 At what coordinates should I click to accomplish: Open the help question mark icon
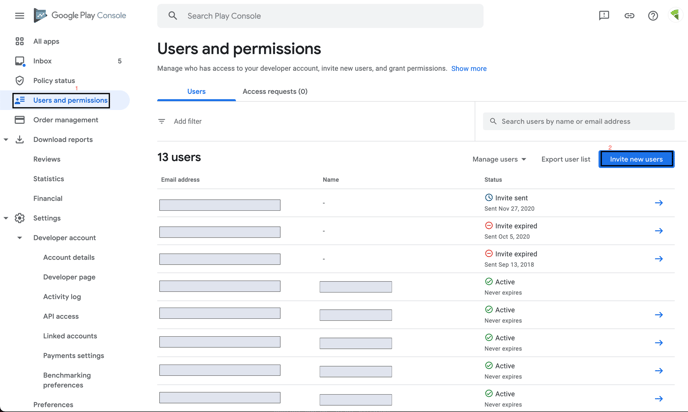point(653,16)
